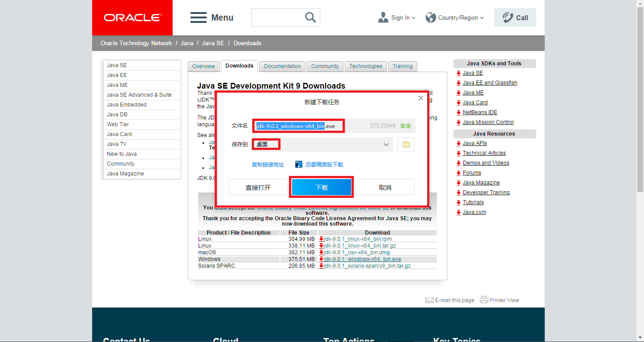Image resolution: width=644 pixels, height=342 pixels.
Task: Click the jdk-9.0.1_windows-x64_bin.exe download link
Action: (x=362, y=259)
